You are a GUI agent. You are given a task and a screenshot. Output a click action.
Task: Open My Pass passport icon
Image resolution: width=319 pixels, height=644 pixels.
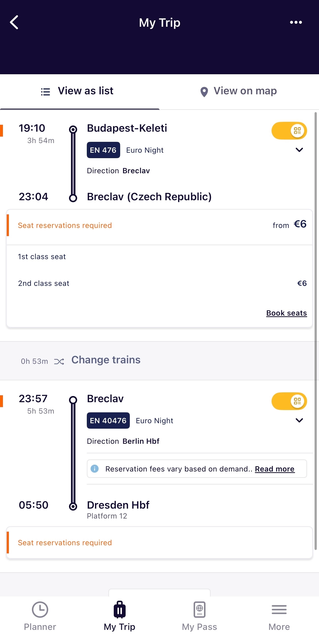point(199,610)
